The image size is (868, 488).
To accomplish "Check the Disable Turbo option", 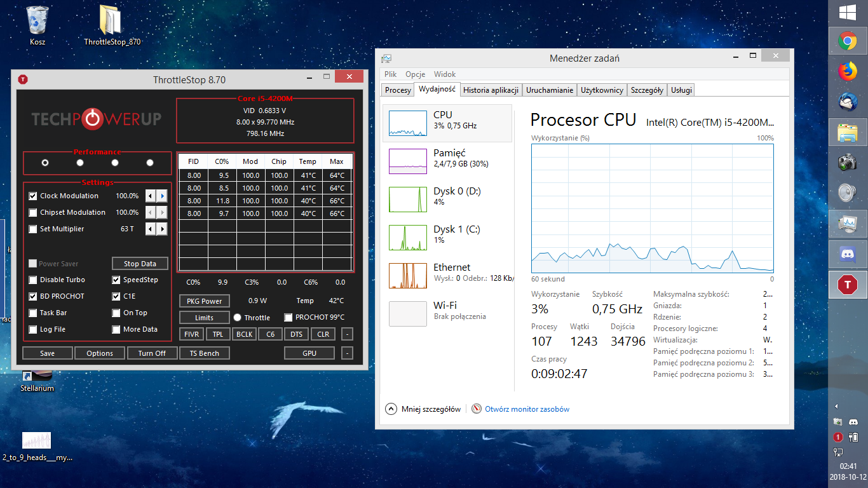I will (33, 280).
